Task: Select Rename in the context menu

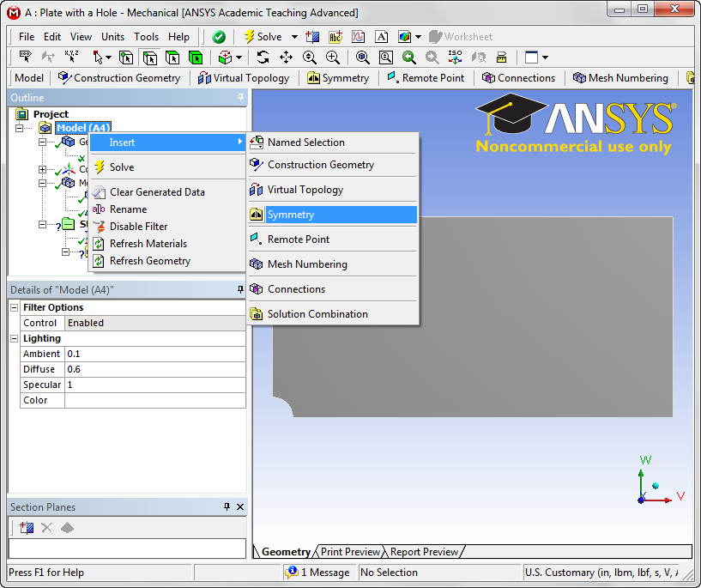Action: pyautogui.click(x=167, y=209)
